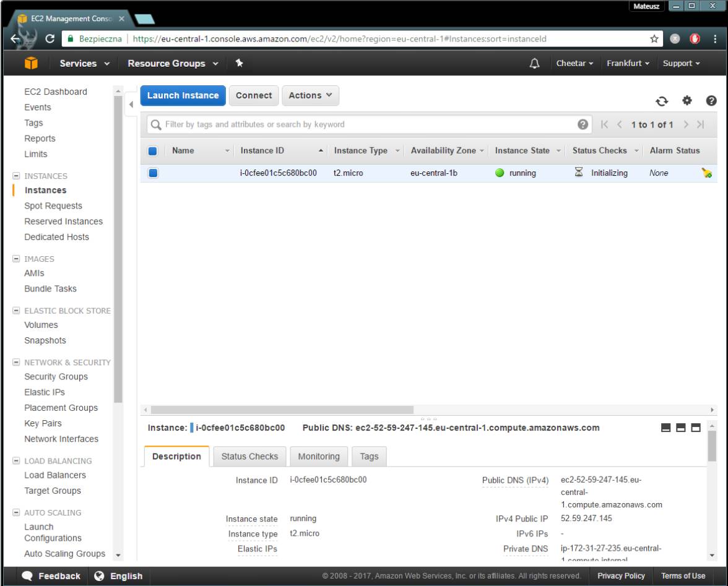The image size is (728, 586).
Task: Open the Frankfurt region dropdown
Action: coord(627,64)
